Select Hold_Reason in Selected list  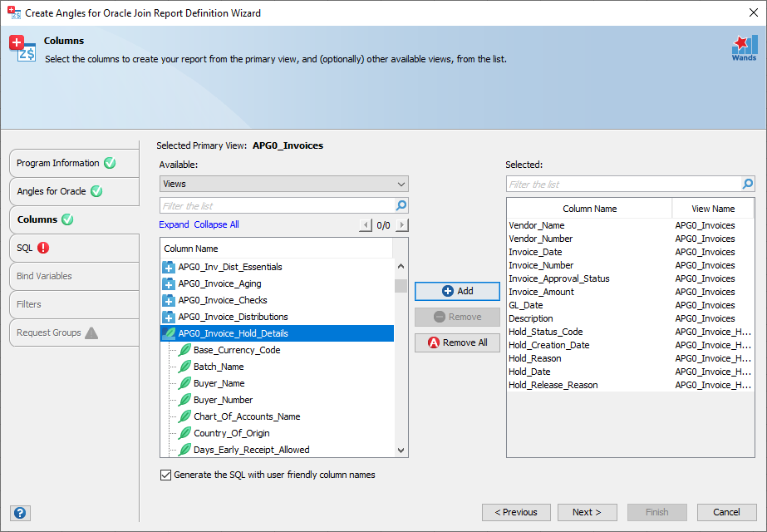pyautogui.click(x=535, y=358)
